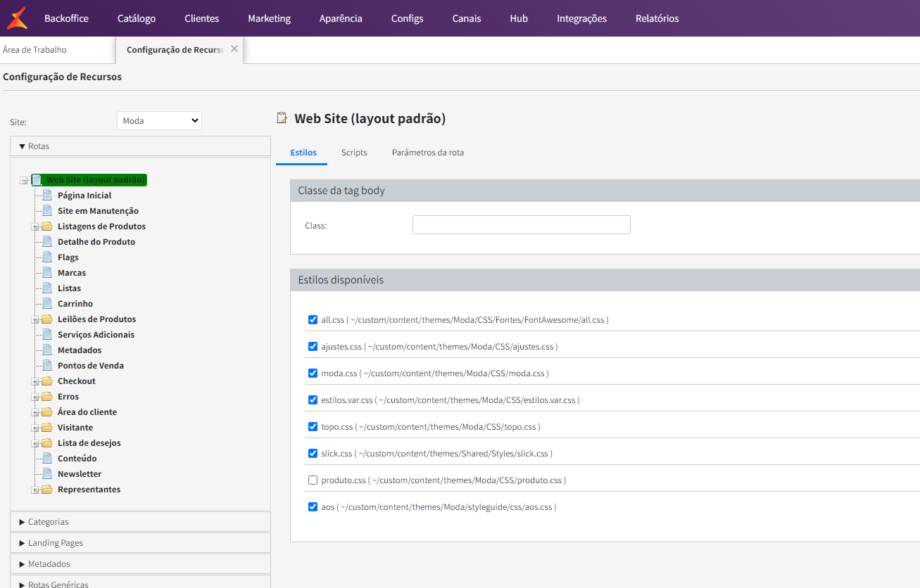
Task: Open the Hub menu
Action: [519, 18]
